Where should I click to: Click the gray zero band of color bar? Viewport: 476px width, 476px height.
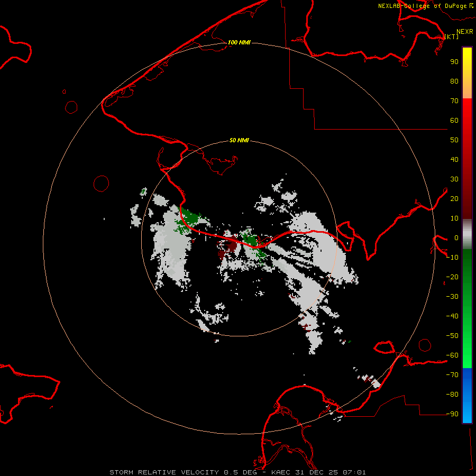[467, 234]
